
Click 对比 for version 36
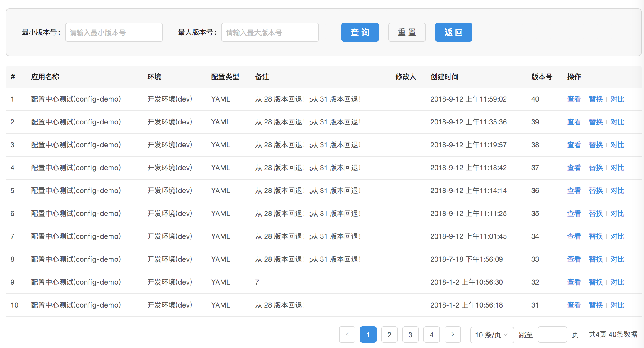pos(617,191)
